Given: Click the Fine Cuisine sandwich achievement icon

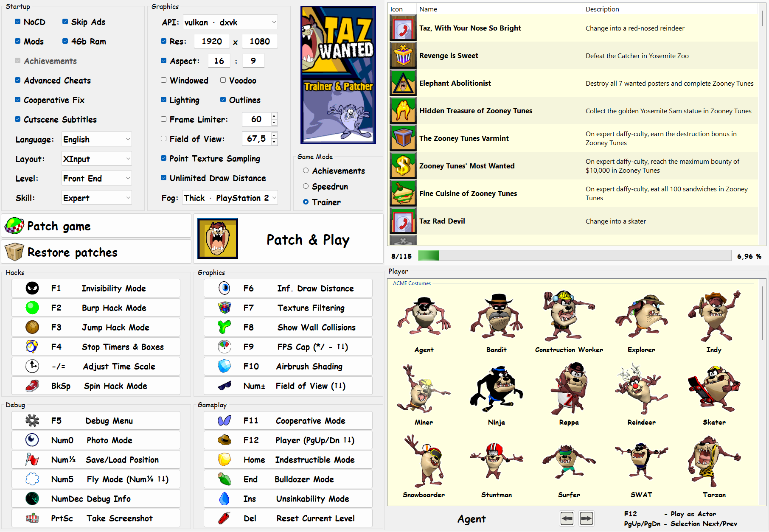Looking at the screenshot, I should pyautogui.click(x=403, y=193).
